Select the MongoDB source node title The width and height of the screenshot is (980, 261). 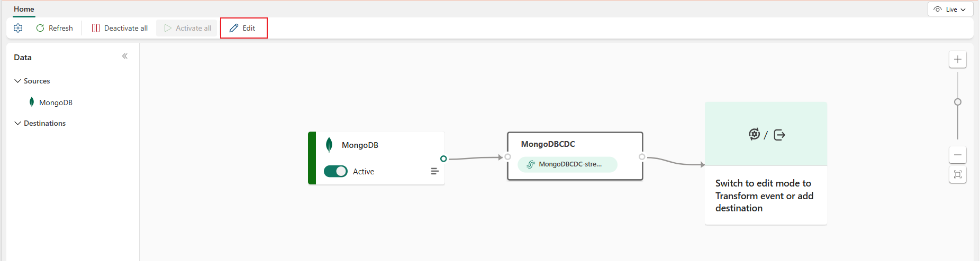360,145
